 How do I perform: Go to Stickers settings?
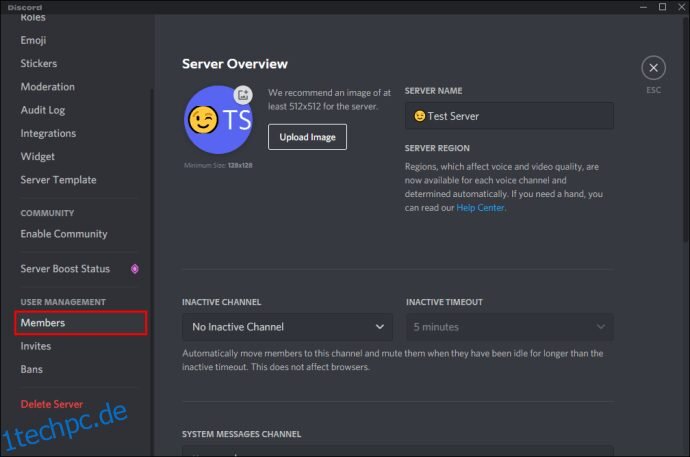39,63
